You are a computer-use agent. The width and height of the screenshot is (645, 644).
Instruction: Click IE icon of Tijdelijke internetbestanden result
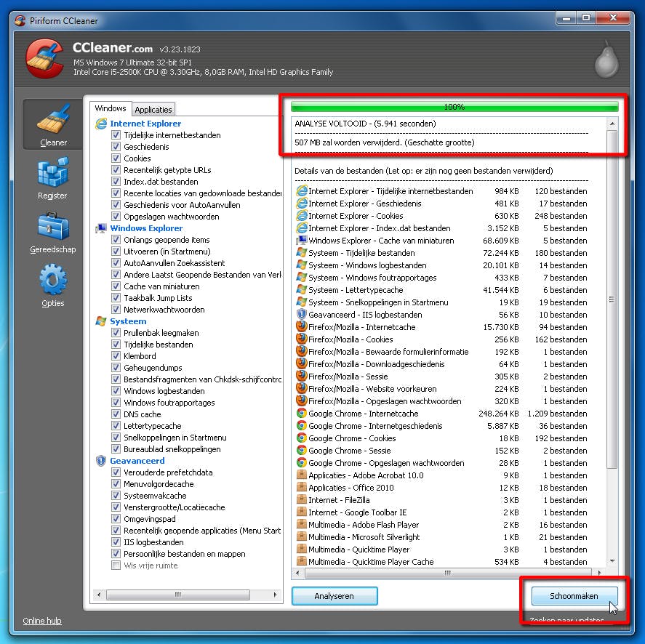(x=302, y=191)
